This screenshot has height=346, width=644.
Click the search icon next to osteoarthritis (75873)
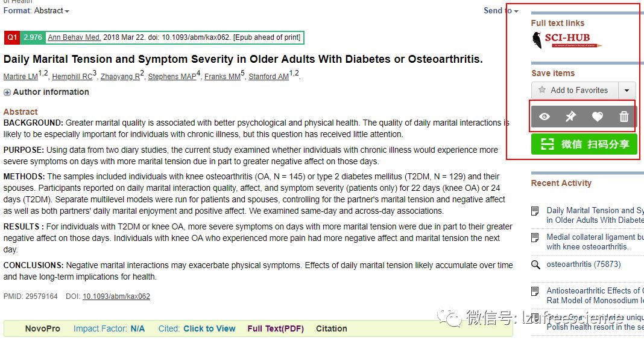click(535, 264)
